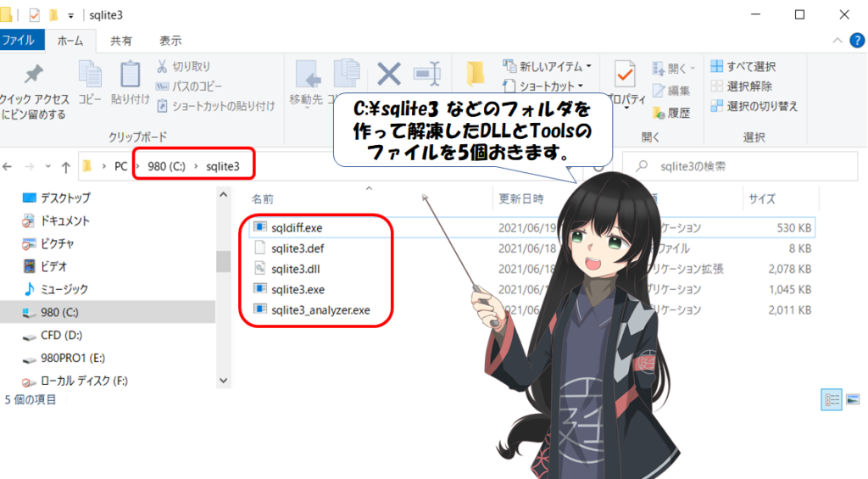Click navigation pane scrollbar up arrow
The image size is (868, 479).
[224, 195]
